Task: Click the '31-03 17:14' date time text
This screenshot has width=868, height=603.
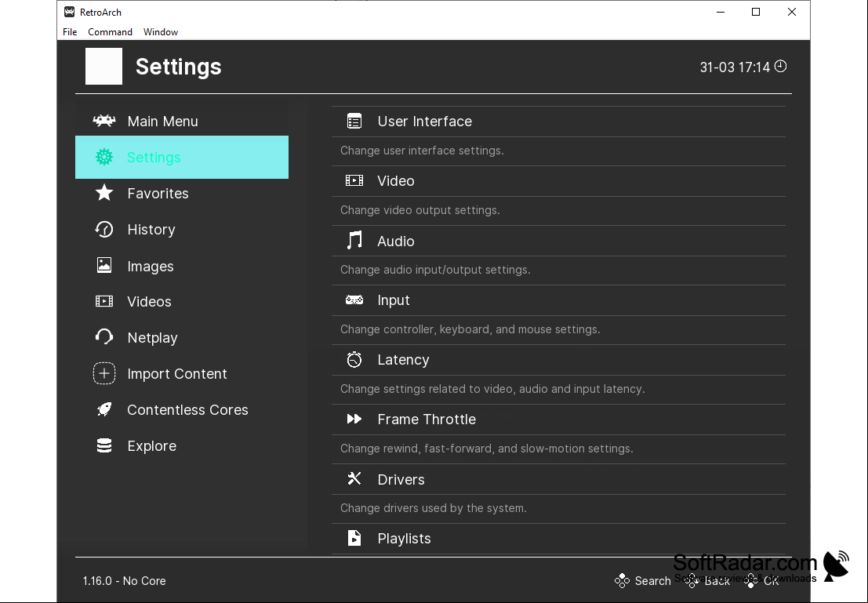Action: [735, 67]
